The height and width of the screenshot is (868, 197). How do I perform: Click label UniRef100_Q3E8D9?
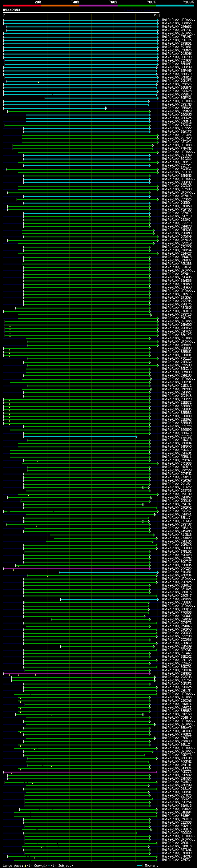177,548
